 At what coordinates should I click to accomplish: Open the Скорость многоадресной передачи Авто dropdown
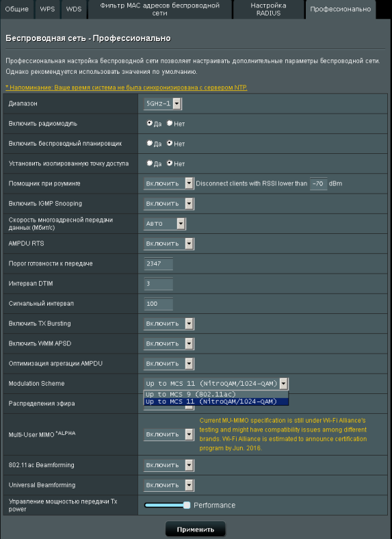click(165, 224)
